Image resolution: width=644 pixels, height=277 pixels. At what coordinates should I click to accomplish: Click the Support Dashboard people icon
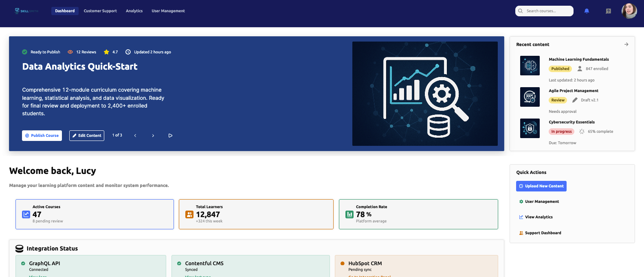tap(521, 233)
